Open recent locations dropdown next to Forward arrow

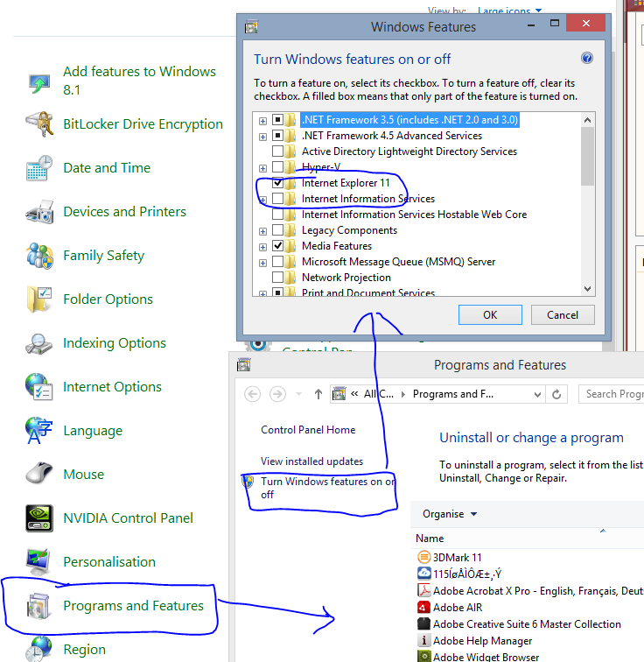point(298,394)
